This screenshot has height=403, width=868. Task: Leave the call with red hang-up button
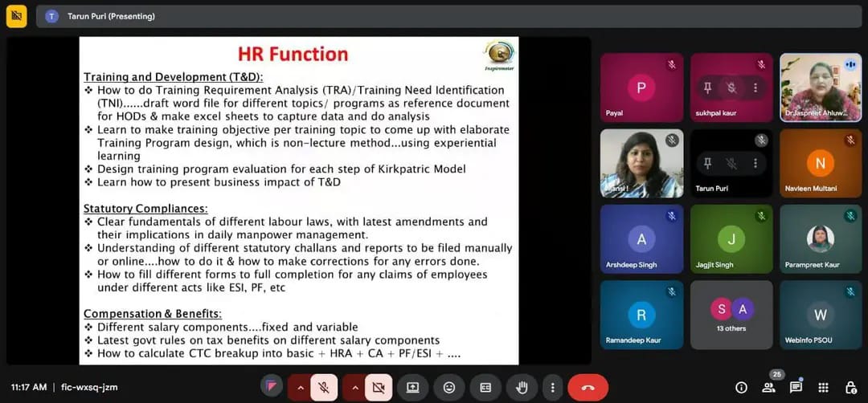[x=588, y=387]
